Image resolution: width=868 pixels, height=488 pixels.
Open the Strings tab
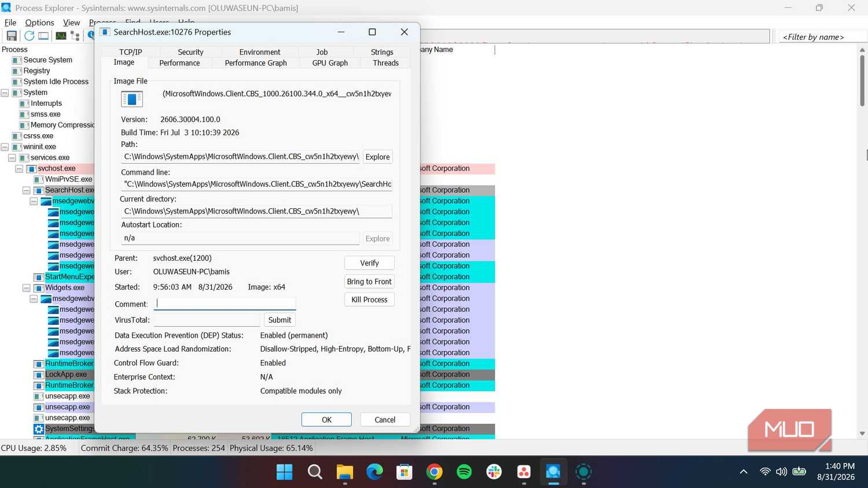coord(382,52)
